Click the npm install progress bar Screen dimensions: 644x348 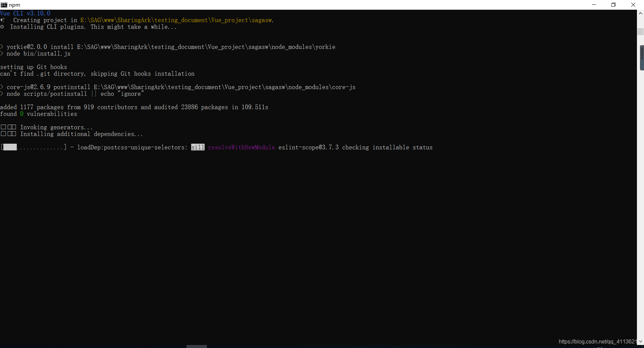click(34, 147)
